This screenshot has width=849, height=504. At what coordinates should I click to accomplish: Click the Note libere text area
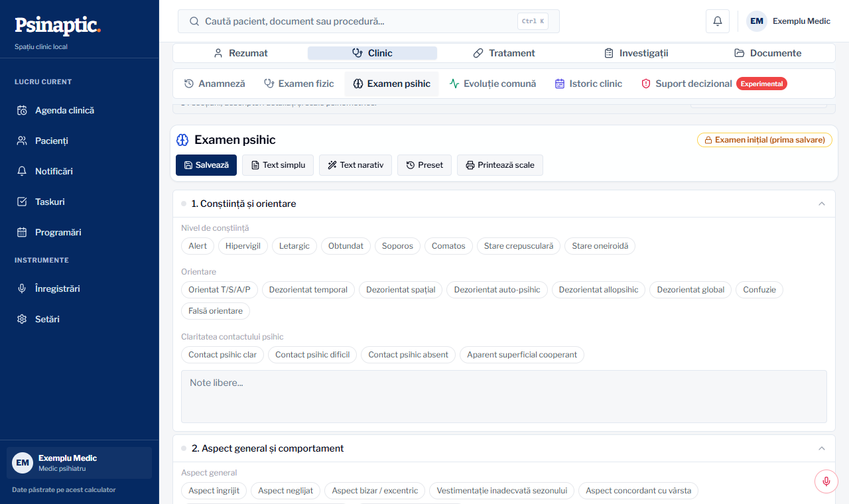point(504,397)
